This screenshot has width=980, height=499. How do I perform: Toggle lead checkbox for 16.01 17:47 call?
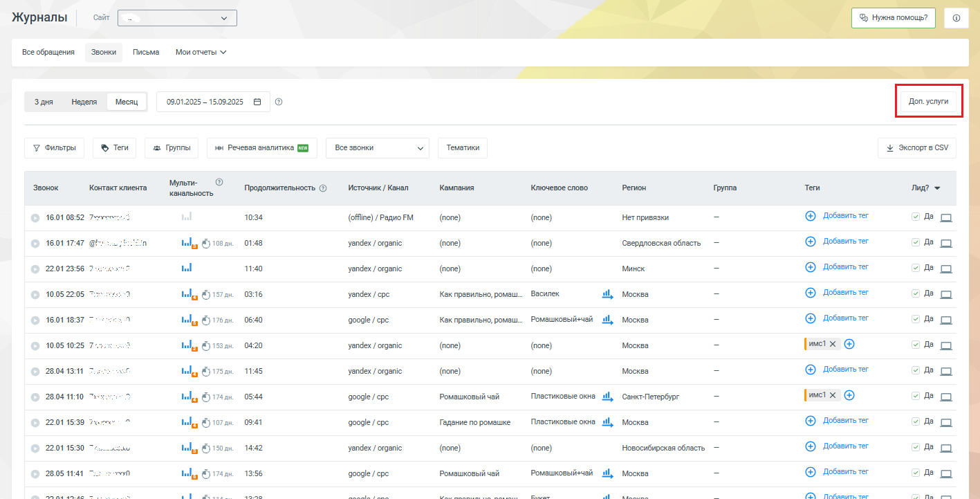click(x=916, y=242)
